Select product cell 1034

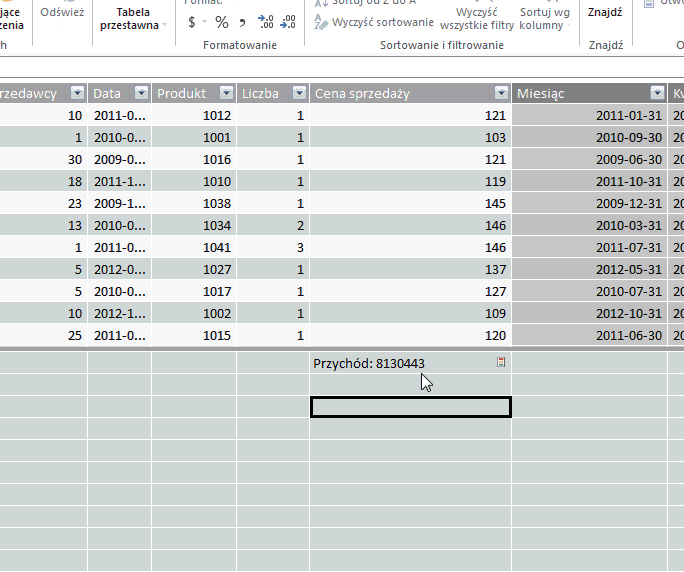pos(194,225)
